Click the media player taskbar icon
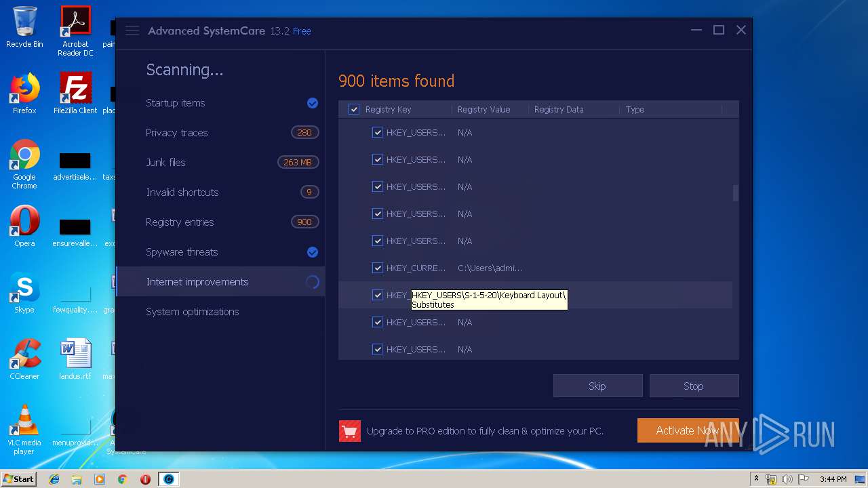This screenshot has height=488, width=868. [x=100, y=479]
